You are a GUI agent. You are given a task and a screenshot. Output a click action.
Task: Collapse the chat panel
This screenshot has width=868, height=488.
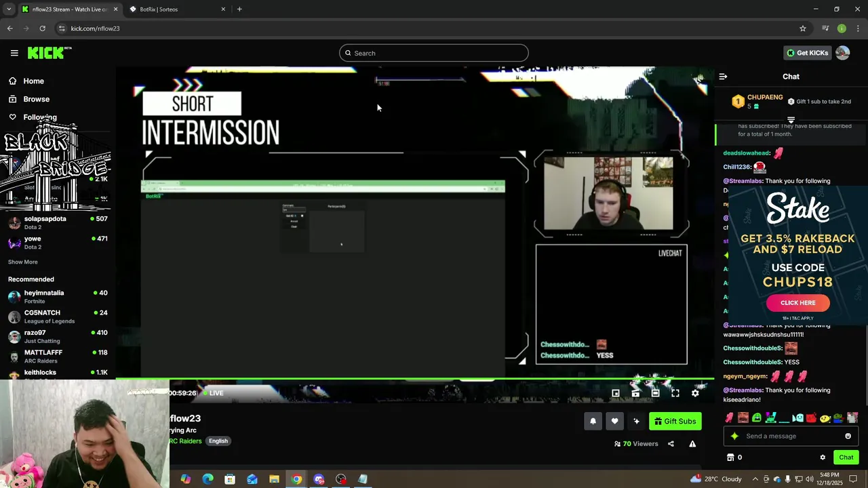[723, 77]
